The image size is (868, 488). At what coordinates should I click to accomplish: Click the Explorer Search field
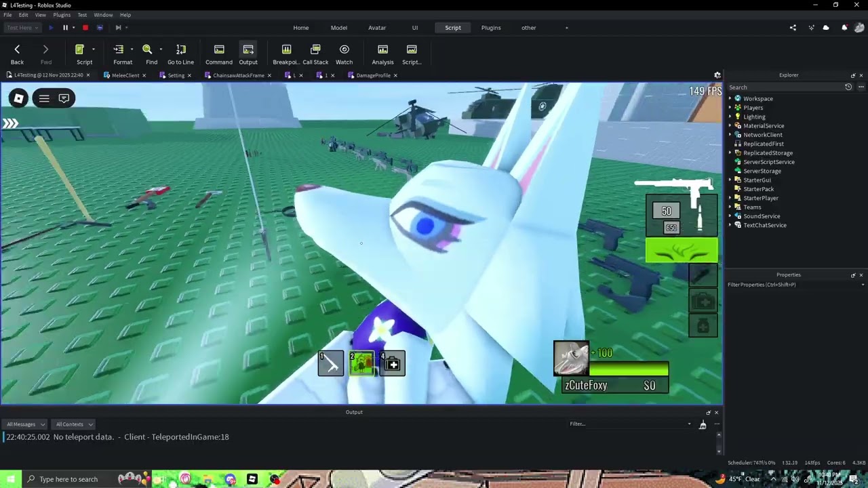tap(784, 87)
